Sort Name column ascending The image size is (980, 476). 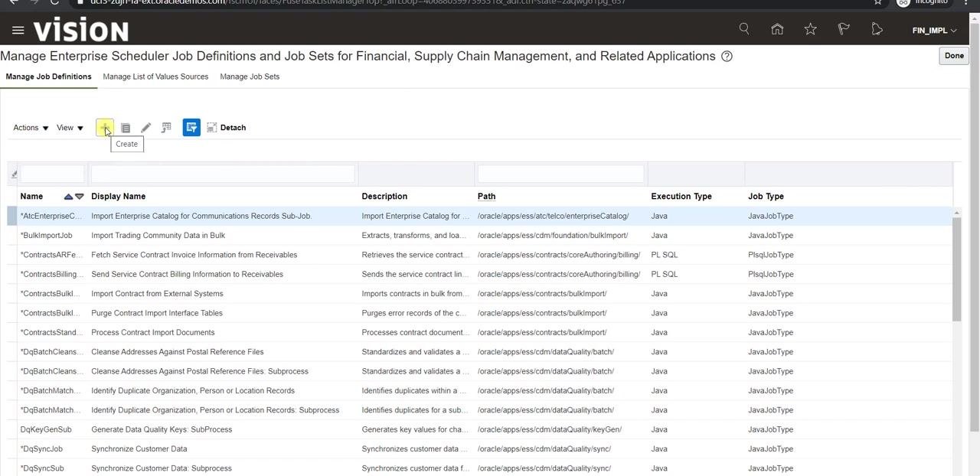[68, 197]
